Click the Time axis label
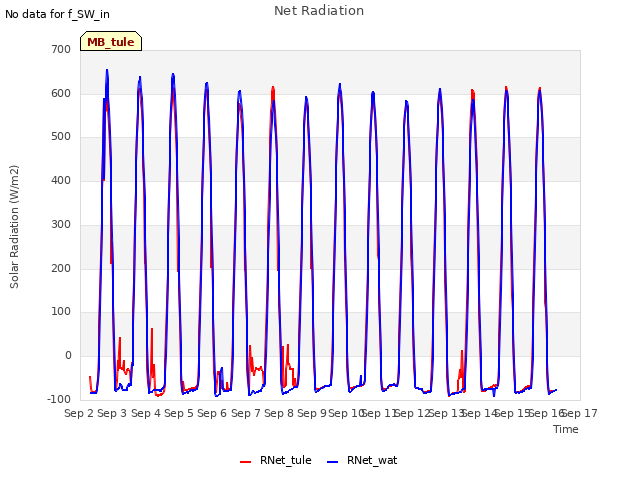Image resolution: width=640 pixels, height=480 pixels. [566, 429]
